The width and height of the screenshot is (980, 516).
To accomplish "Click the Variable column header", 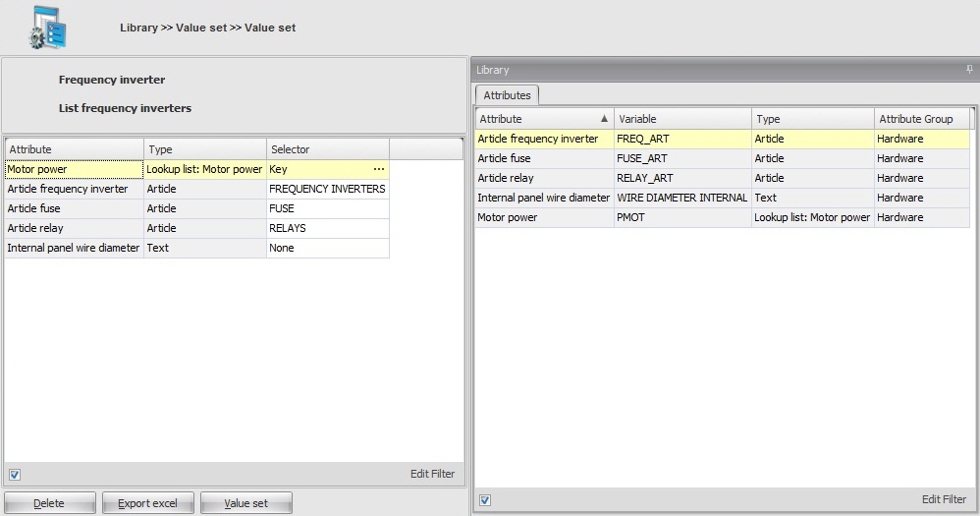I will pyautogui.click(x=682, y=119).
